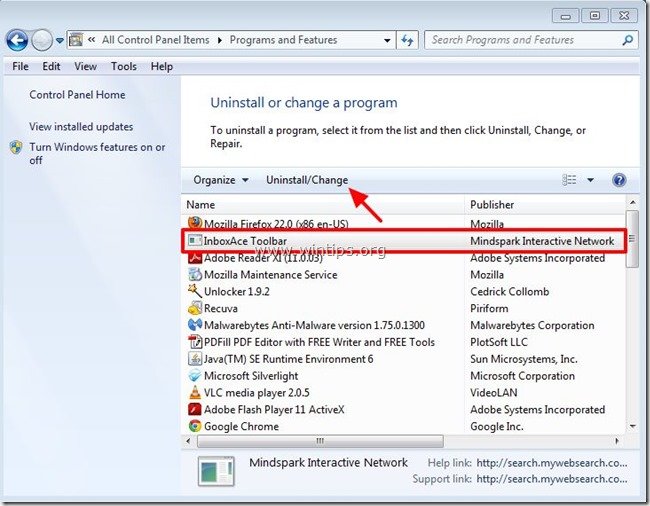650x506 pixels.
Task: Select the Mozilla Maintenance Service icon
Action: tap(195, 274)
